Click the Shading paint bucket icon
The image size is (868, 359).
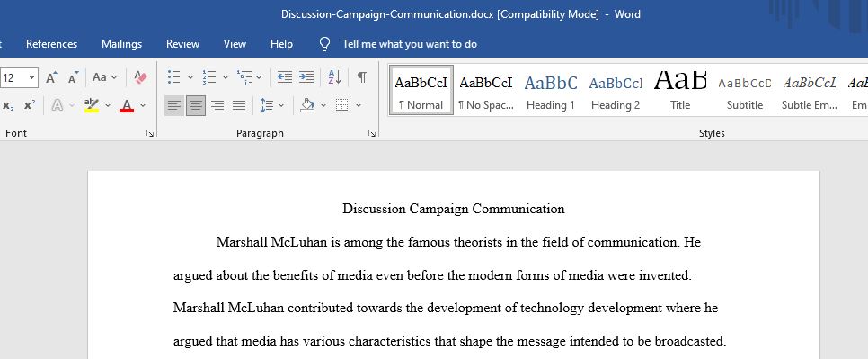pyautogui.click(x=307, y=105)
